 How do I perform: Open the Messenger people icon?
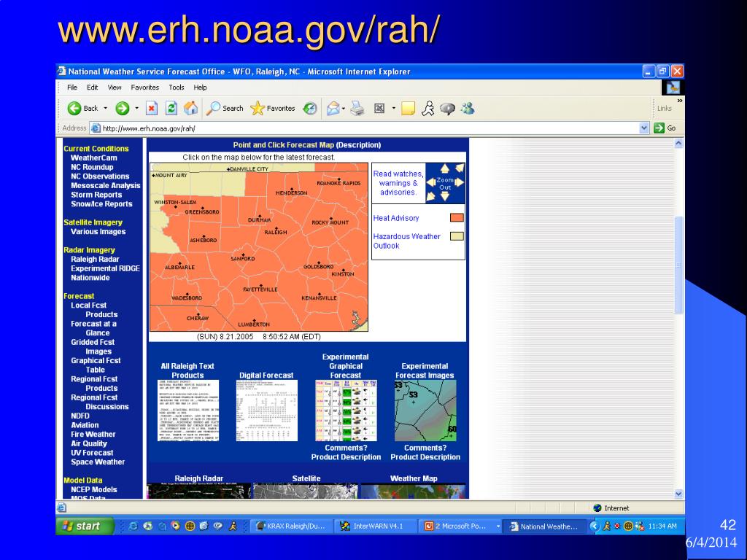click(468, 109)
